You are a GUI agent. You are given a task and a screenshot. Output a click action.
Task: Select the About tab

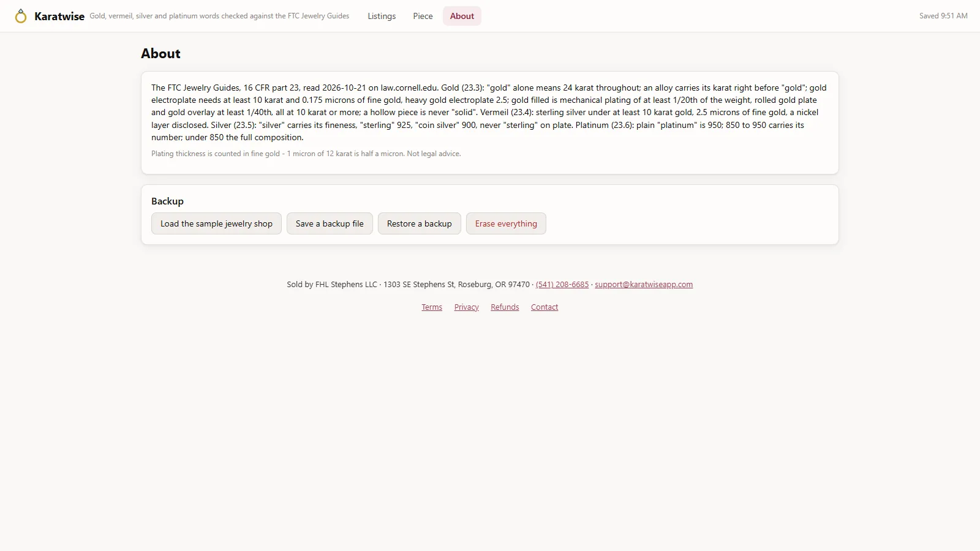462,16
